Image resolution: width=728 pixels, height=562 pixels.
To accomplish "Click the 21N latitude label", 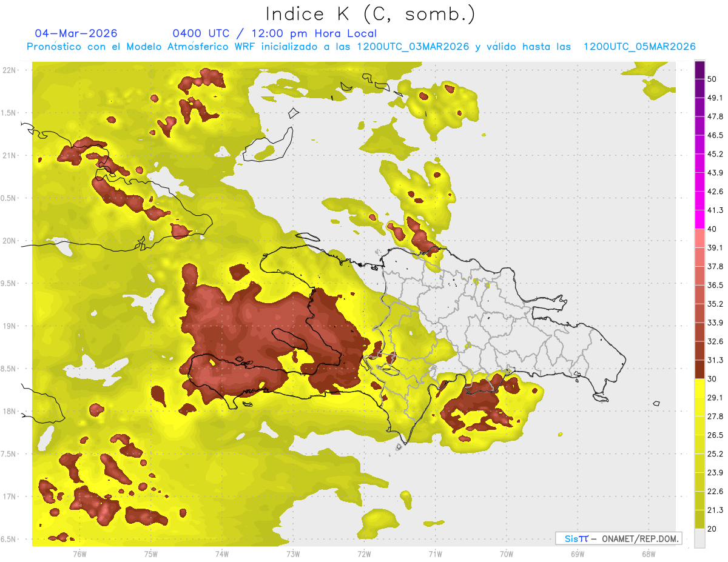I will (9, 155).
